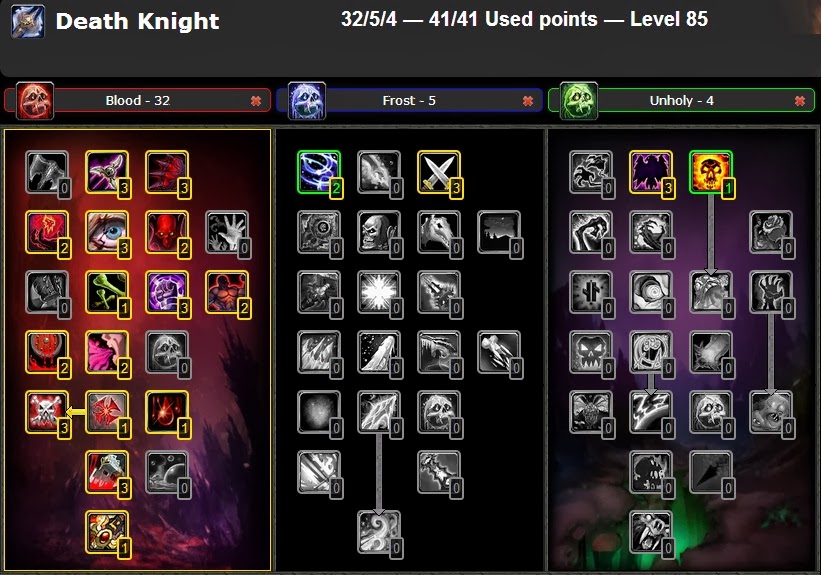This screenshot has width=822, height=575.
Task: Select the green skull and crossbones Blood talent
Action: pyautogui.click(x=107, y=291)
